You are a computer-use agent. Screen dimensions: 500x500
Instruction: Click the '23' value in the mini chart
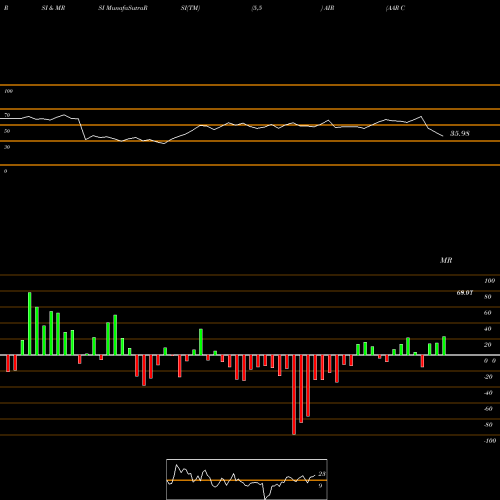[322, 474]
